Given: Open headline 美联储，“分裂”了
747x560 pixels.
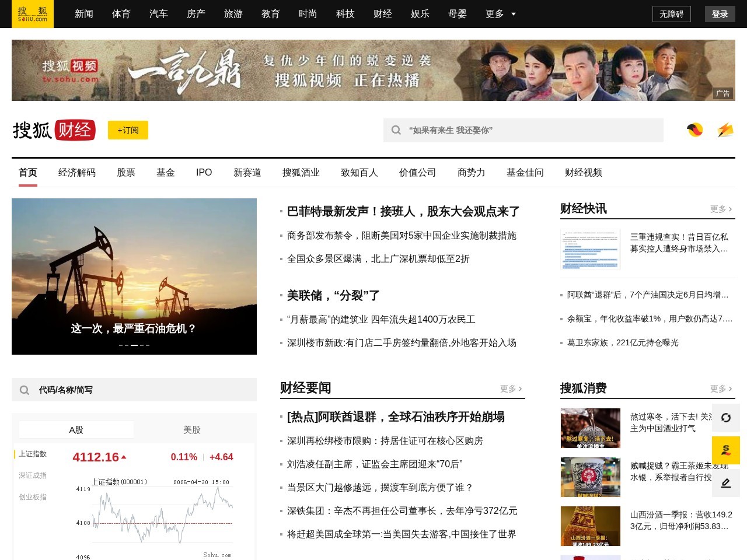Looking at the screenshot, I should [333, 295].
